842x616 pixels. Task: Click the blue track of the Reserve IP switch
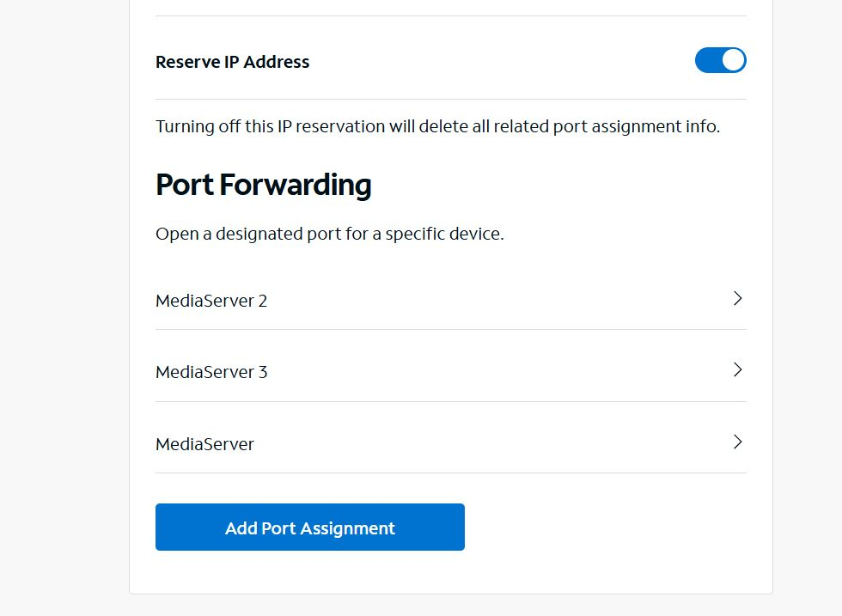[x=707, y=60]
